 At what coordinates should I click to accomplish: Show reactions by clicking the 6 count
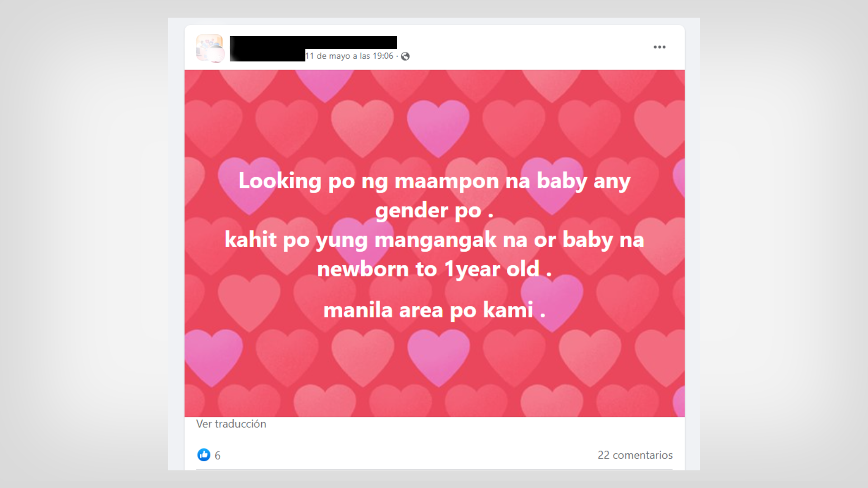[217, 455]
